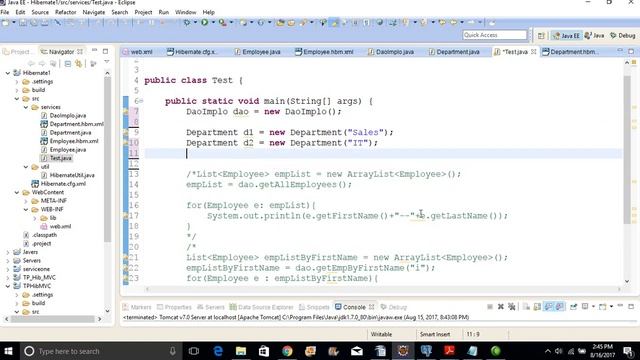This screenshot has height=360, width=640.
Task: Switch to the Department.java editor tab
Action: (x=454, y=52)
